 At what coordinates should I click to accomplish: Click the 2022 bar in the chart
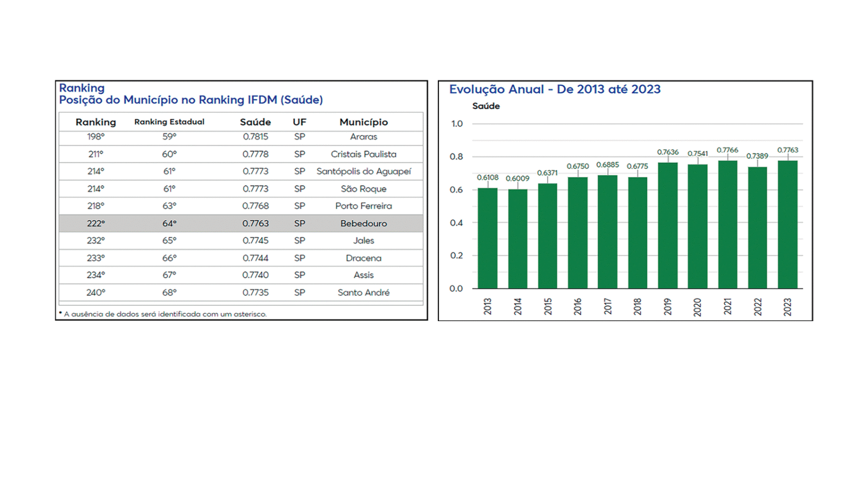coord(757,228)
